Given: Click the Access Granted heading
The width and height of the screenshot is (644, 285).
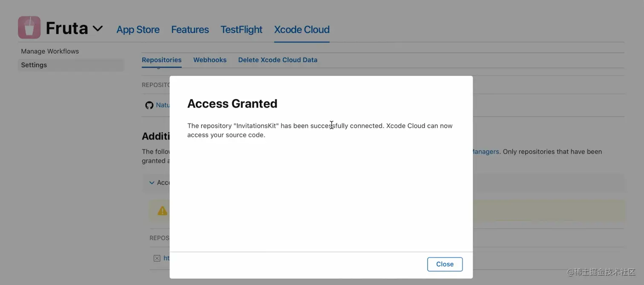Looking at the screenshot, I should [x=232, y=104].
